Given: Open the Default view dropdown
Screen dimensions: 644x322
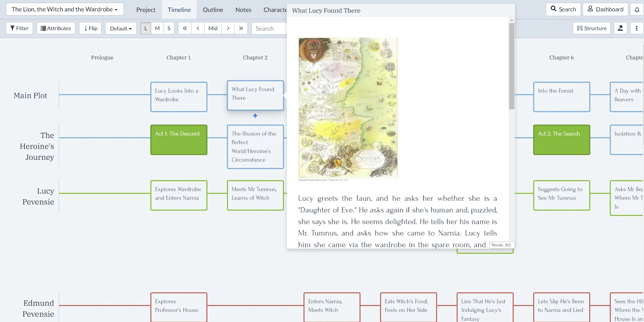Looking at the screenshot, I should [121, 28].
